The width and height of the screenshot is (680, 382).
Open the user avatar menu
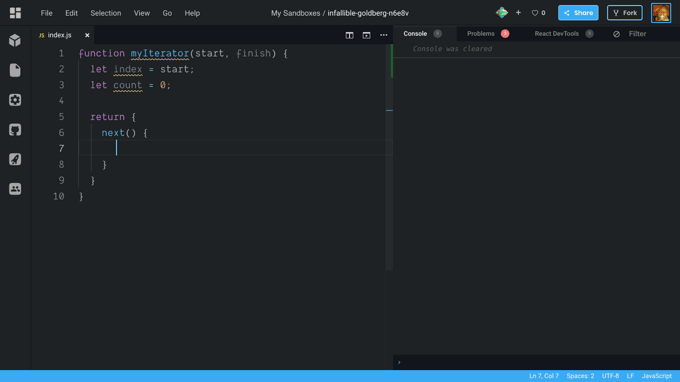tap(661, 13)
